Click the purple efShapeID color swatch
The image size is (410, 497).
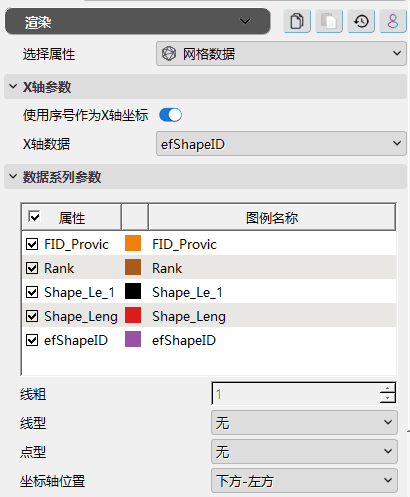coord(133,339)
